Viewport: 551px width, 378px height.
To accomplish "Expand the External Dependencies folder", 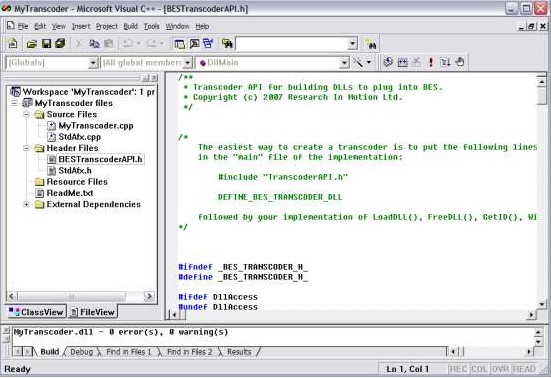I will click(x=26, y=204).
